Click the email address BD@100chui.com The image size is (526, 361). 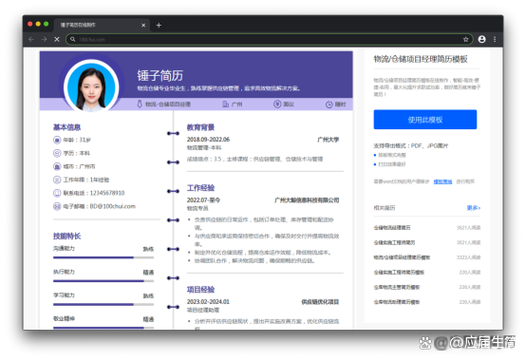[113, 206]
